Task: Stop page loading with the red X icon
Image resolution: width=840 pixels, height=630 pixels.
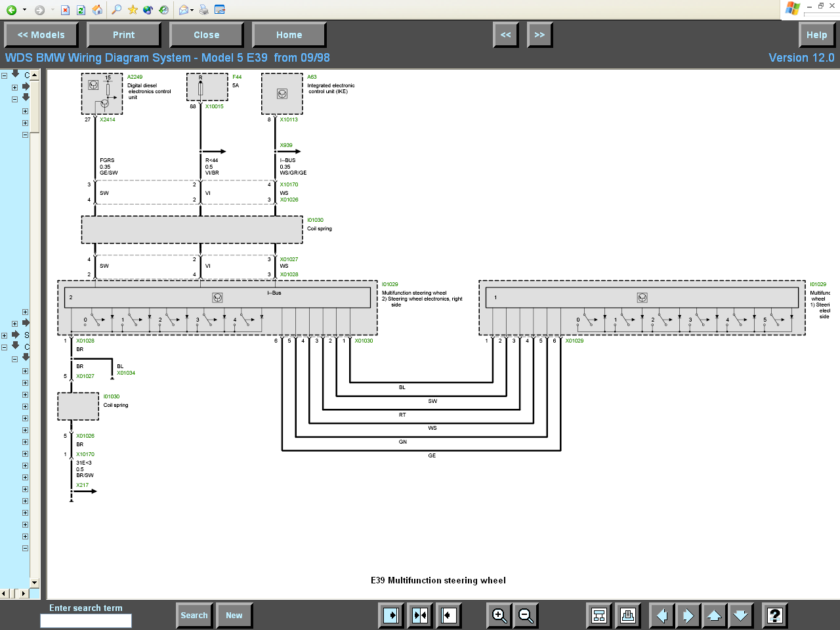Action: pyautogui.click(x=65, y=10)
